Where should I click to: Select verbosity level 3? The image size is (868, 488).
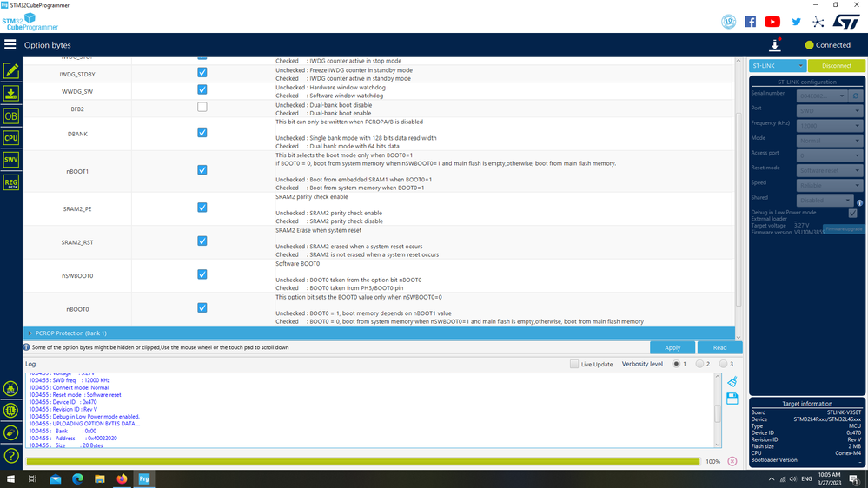pyautogui.click(x=723, y=364)
